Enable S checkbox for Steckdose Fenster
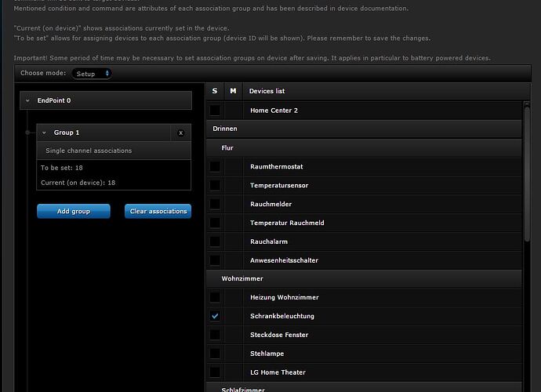 click(x=215, y=335)
